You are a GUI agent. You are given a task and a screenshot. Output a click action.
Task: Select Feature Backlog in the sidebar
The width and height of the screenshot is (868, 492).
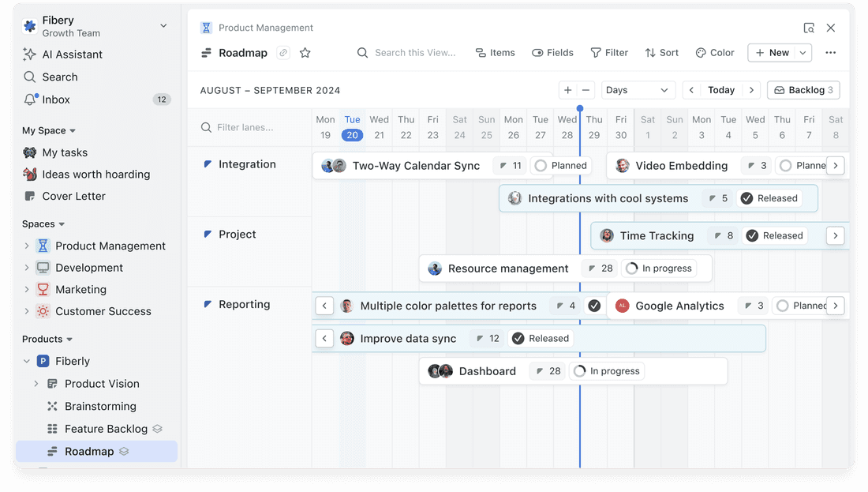106,429
